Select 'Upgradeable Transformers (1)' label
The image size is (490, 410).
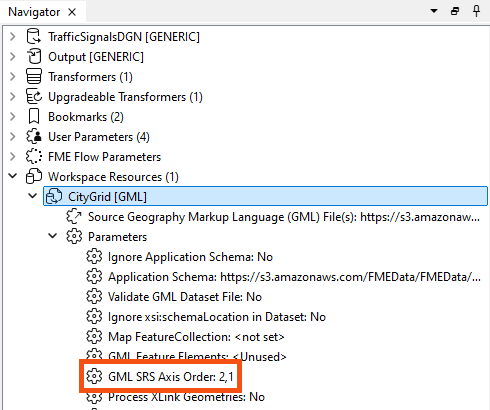click(x=125, y=97)
